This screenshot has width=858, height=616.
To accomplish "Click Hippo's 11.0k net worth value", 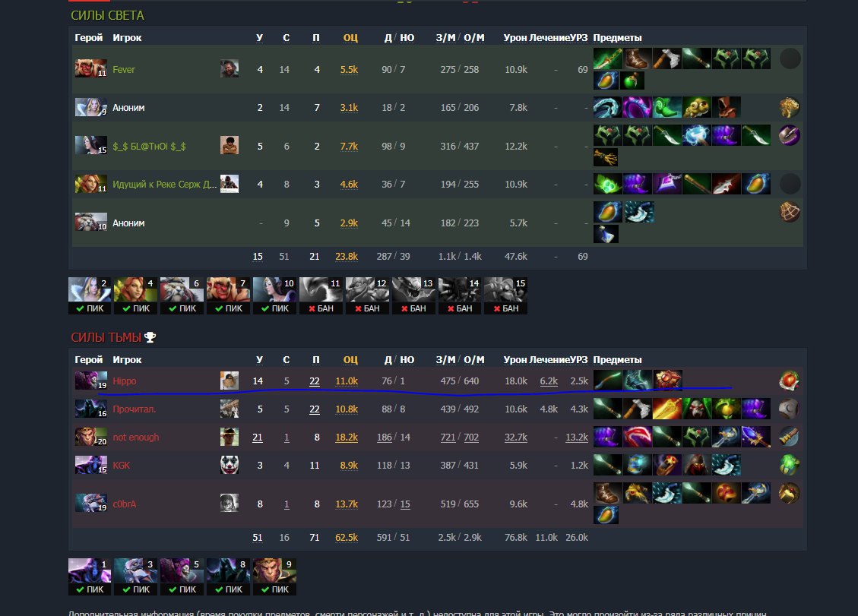I will pyautogui.click(x=347, y=381).
